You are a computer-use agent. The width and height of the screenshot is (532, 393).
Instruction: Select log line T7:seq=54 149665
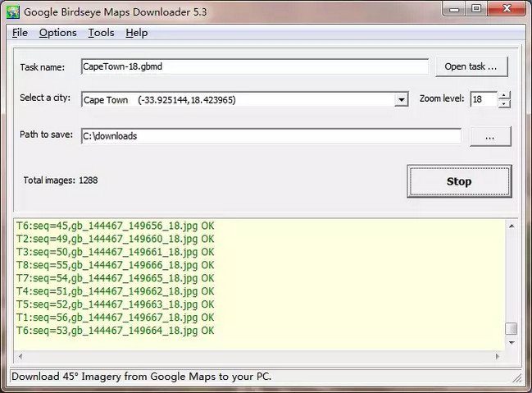coord(116,278)
